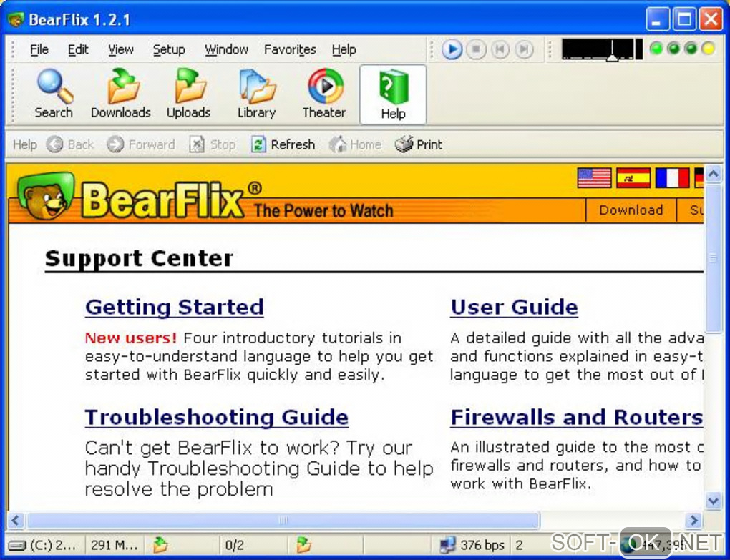The image size is (730, 560).
Task: Open the Library panel
Action: [x=256, y=94]
